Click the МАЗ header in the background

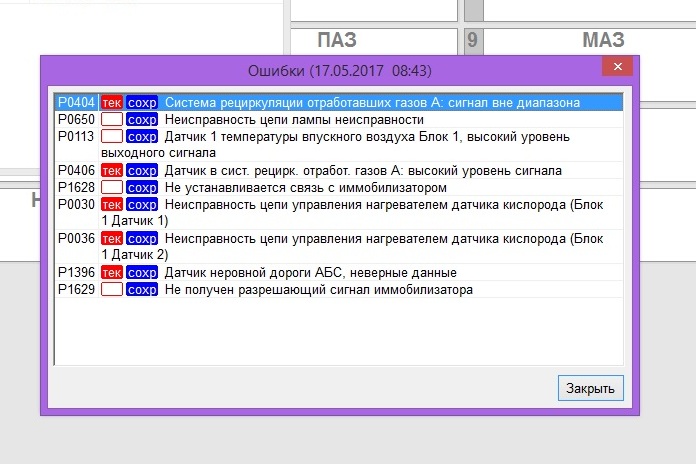[x=603, y=40]
